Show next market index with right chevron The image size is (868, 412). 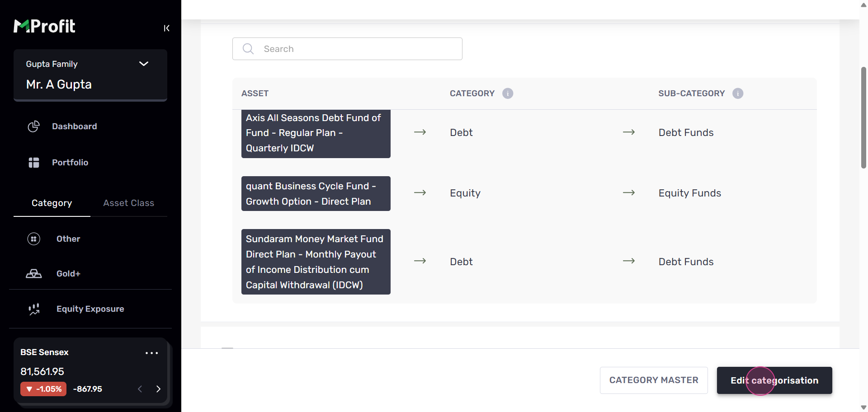158,389
